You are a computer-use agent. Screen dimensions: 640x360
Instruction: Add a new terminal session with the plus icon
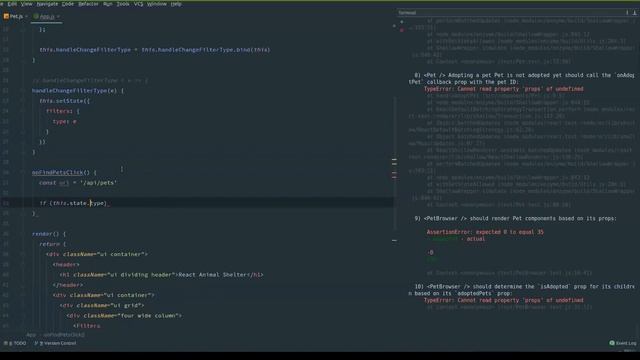402,22
